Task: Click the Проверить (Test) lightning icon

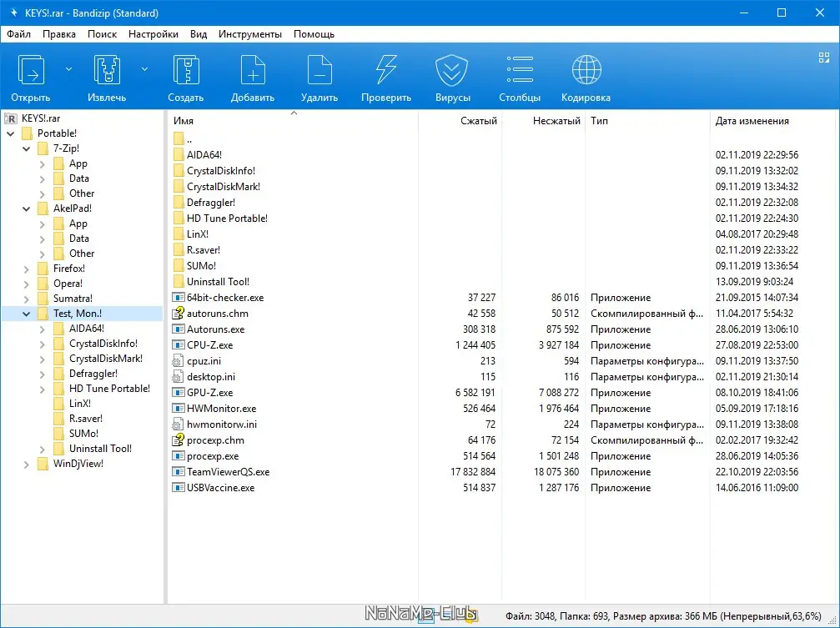Action: point(386,70)
